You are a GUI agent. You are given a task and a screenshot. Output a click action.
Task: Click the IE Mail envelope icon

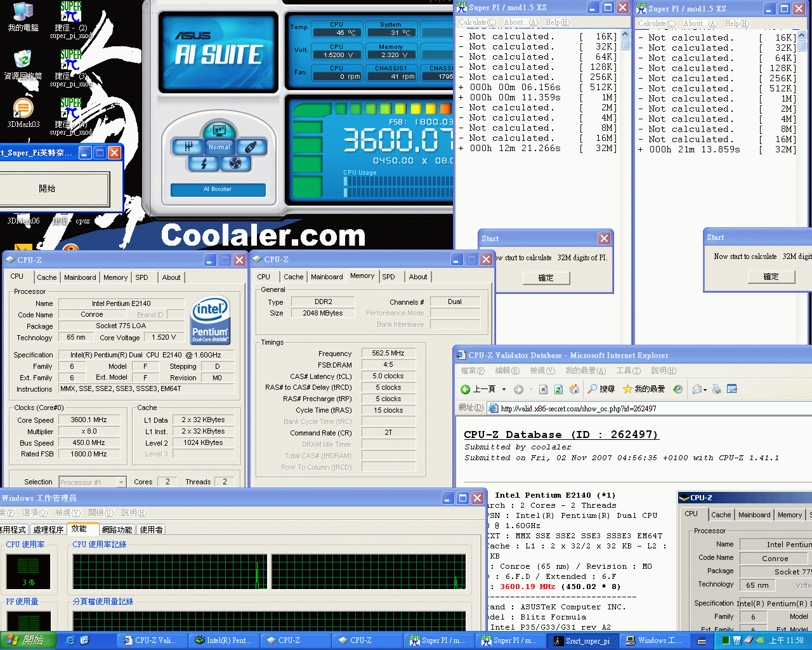697,389
